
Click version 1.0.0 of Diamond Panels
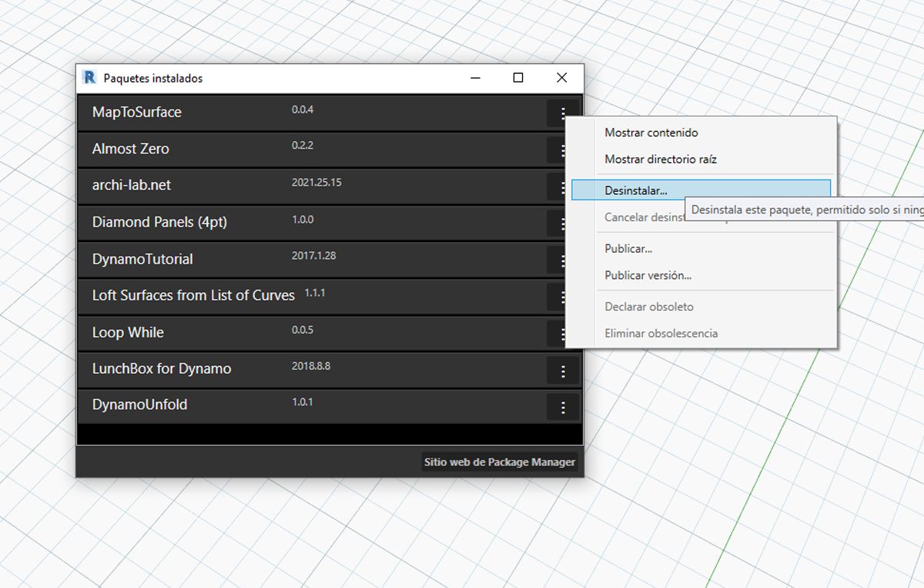pos(303,220)
